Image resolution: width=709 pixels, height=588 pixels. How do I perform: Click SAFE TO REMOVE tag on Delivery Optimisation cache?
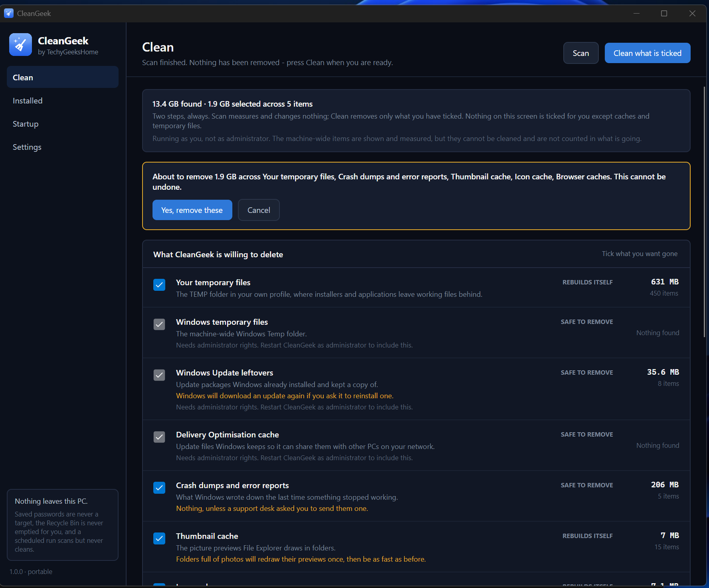587,435
